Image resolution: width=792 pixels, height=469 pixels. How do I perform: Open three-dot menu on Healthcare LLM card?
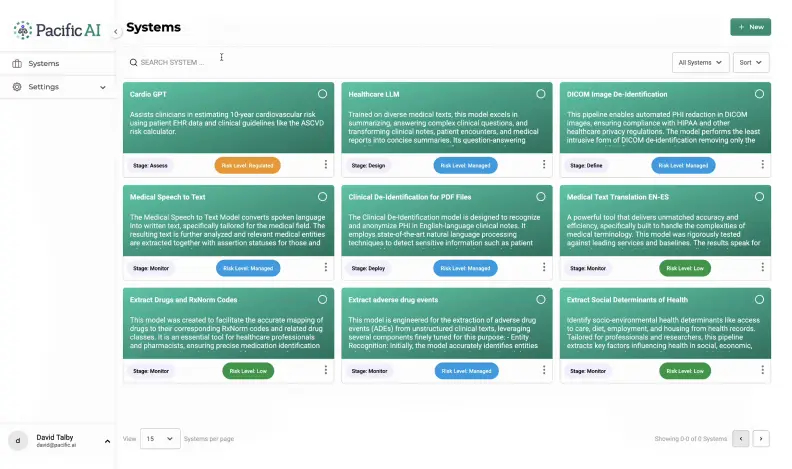pyautogui.click(x=544, y=165)
